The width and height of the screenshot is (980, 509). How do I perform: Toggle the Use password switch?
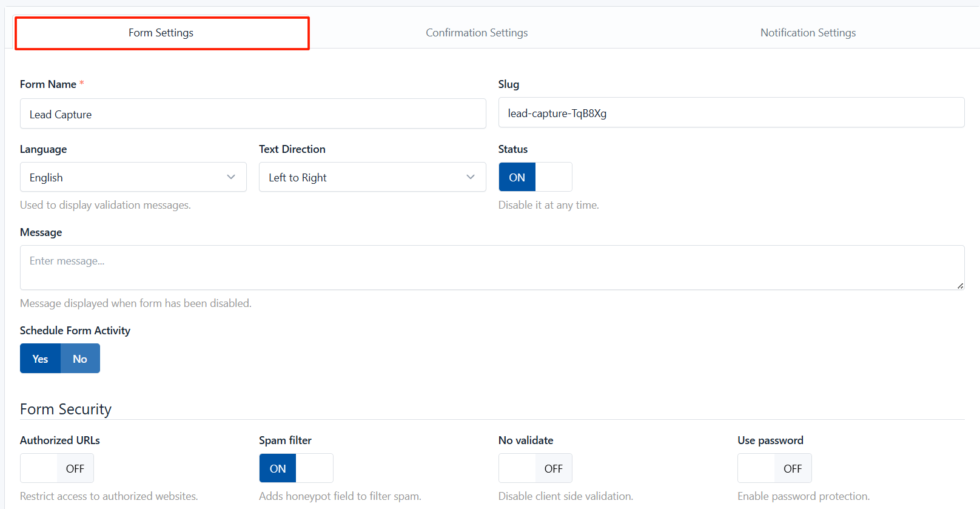coord(774,468)
